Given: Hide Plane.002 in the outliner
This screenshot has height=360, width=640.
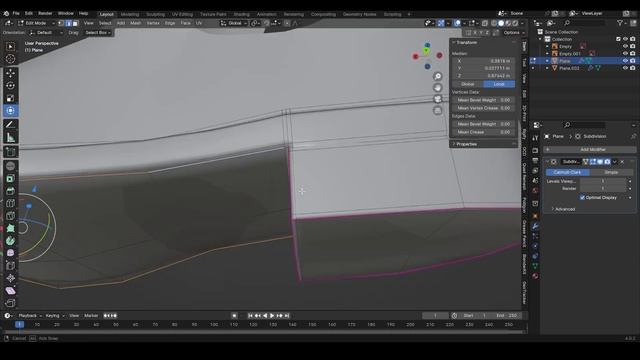Looking at the screenshot, I should click(625, 68).
